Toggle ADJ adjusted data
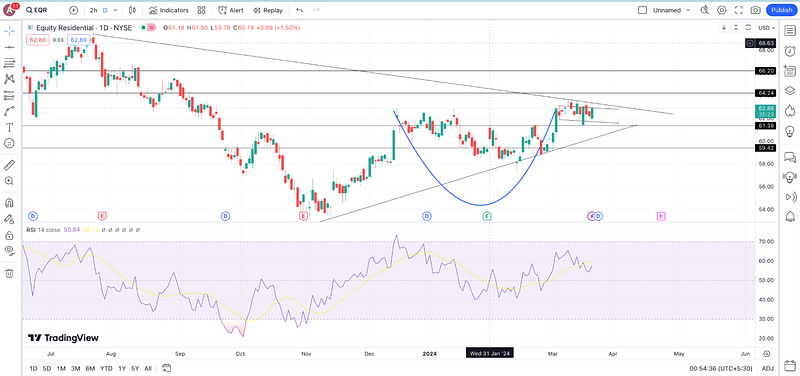This screenshot has width=800, height=376. 767,368
